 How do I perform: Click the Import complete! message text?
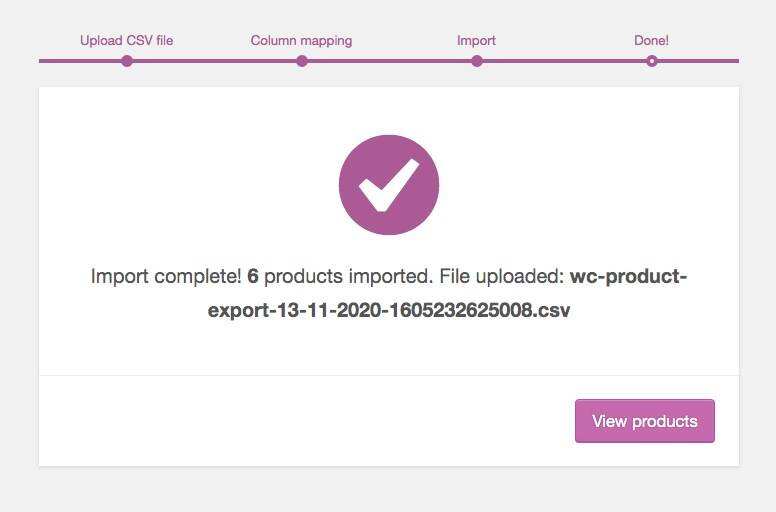tap(166, 276)
